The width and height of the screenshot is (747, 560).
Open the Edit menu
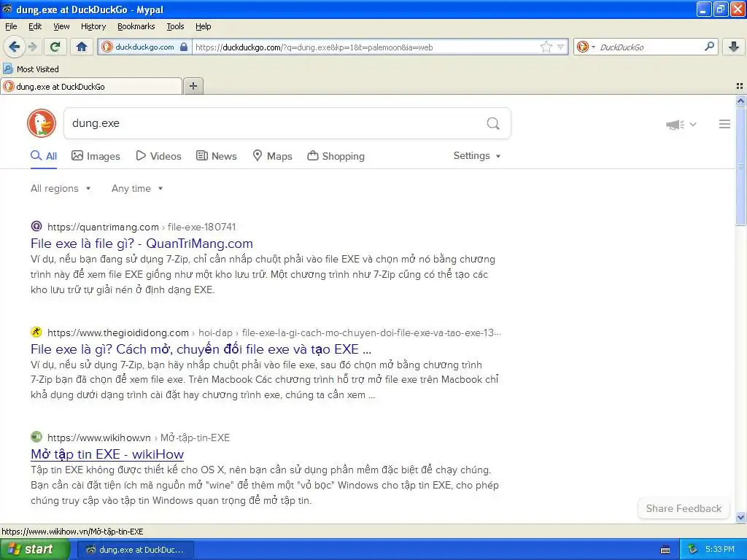(35, 26)
